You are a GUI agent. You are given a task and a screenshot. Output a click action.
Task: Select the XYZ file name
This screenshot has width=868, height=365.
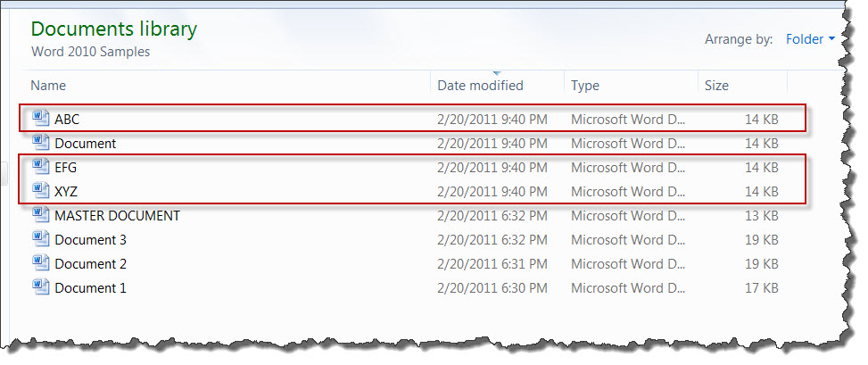[66, 192]
